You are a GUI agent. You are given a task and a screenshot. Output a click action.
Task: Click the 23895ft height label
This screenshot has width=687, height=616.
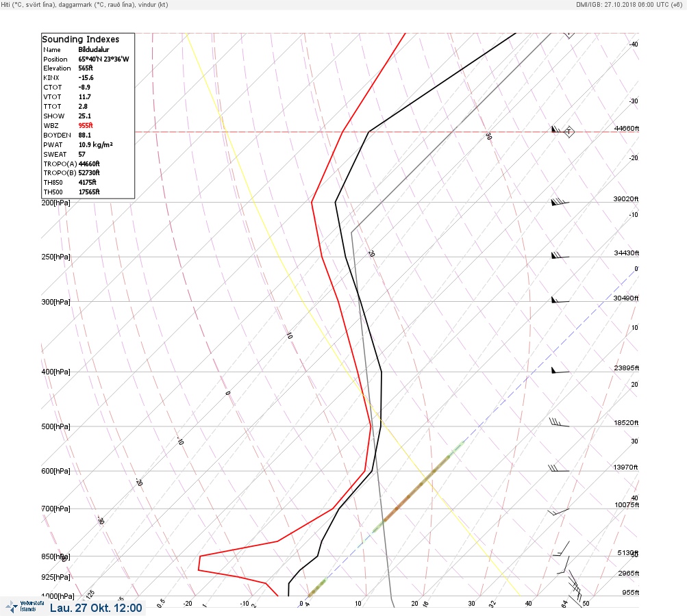point(627,368)
